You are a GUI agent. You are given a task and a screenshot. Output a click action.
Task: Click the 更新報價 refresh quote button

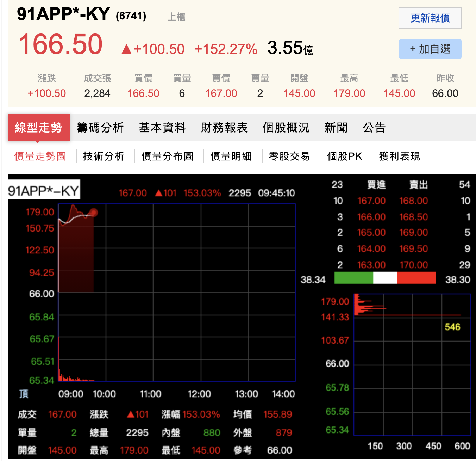click(430, 18)
